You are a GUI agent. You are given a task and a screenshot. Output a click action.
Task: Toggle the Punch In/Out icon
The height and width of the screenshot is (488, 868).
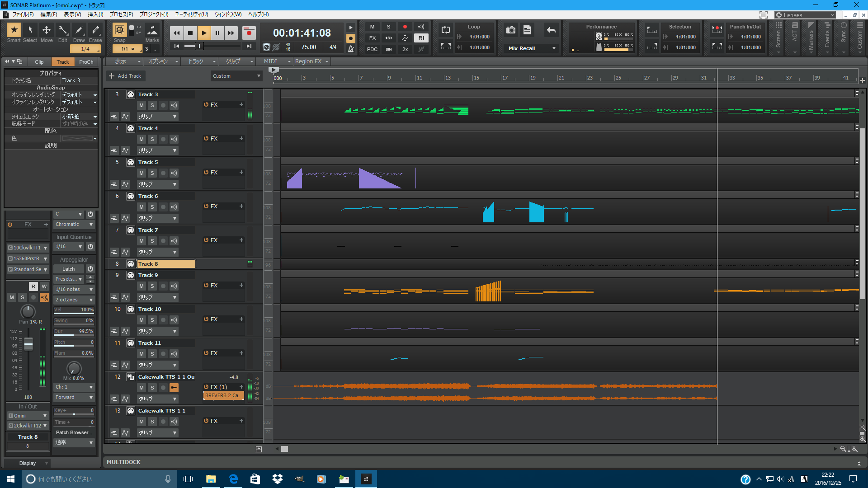(717, 30)
